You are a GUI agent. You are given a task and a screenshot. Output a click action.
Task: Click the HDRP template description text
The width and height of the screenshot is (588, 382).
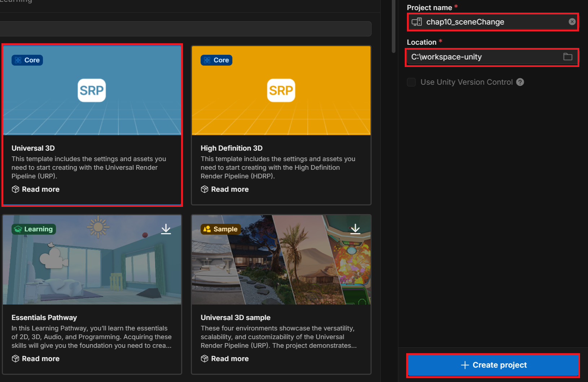point(278,168)
